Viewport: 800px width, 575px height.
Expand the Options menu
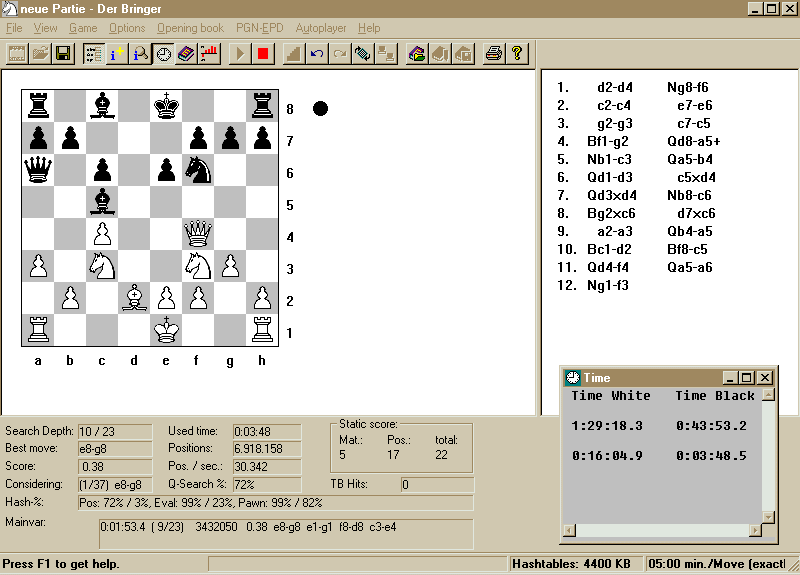pos(127,28)
